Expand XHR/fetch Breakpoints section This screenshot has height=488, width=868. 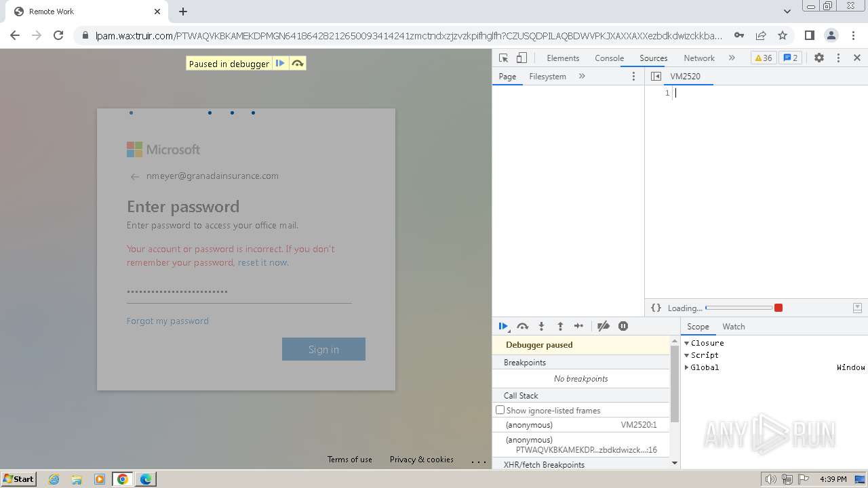pyautogui.click(x=580, y=465)
